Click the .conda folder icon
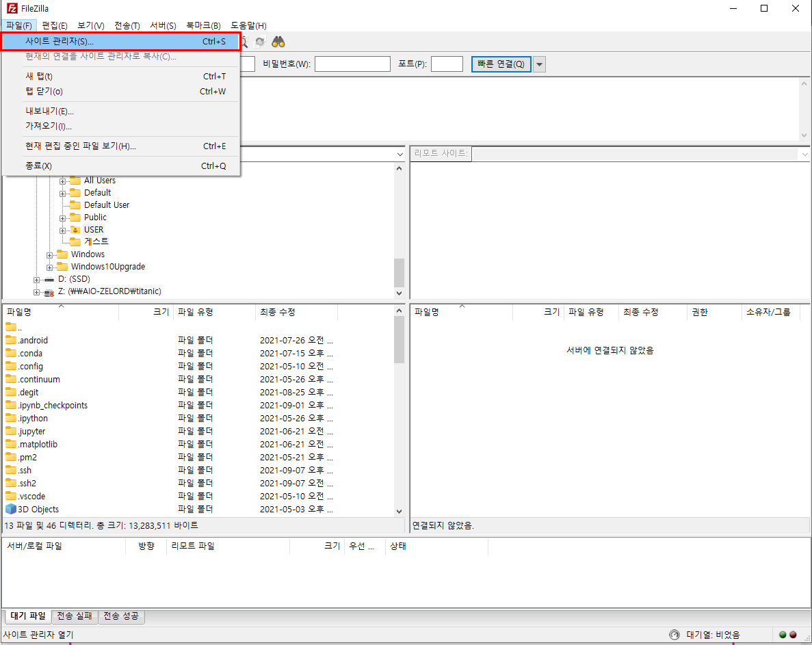Viewport: 812px width, 645px height. coord(11,352)
